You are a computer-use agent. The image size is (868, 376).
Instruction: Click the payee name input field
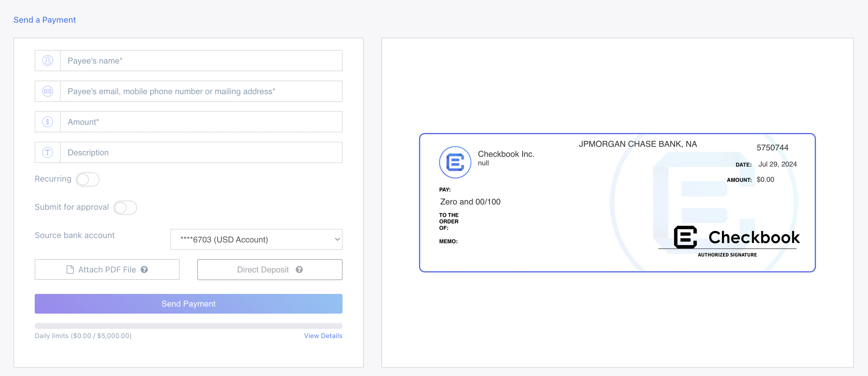tap(202, 60)
